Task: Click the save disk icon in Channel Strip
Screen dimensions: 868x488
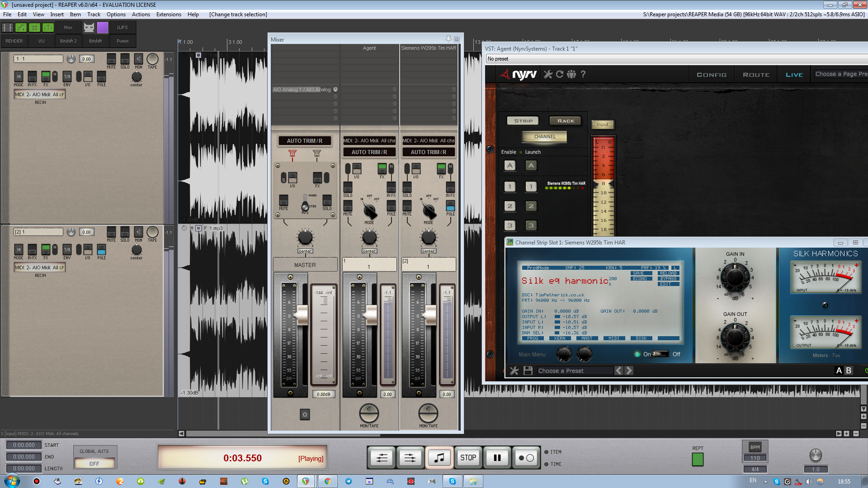Action: click(528, 371)
